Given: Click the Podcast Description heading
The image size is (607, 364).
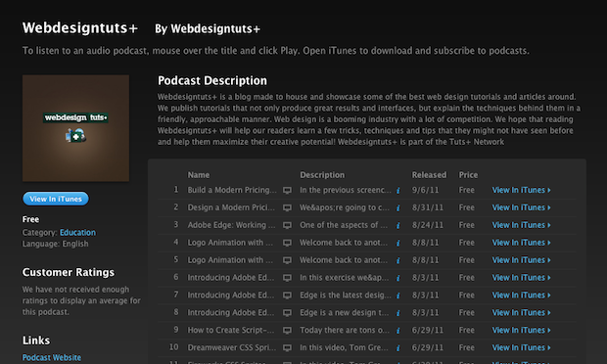Looking at the screenshot, I should pyautogui.click(x=212, y=80).
